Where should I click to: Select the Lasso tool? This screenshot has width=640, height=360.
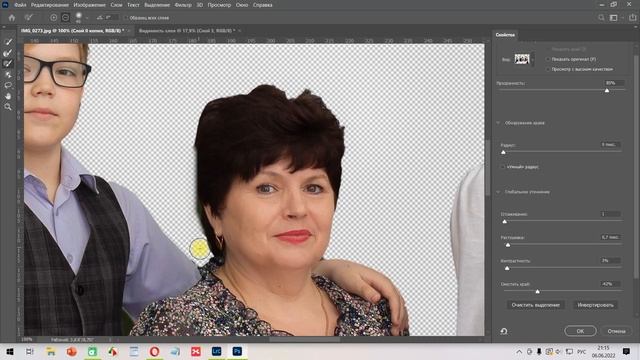pyautogui.click(x=8, y=85)
